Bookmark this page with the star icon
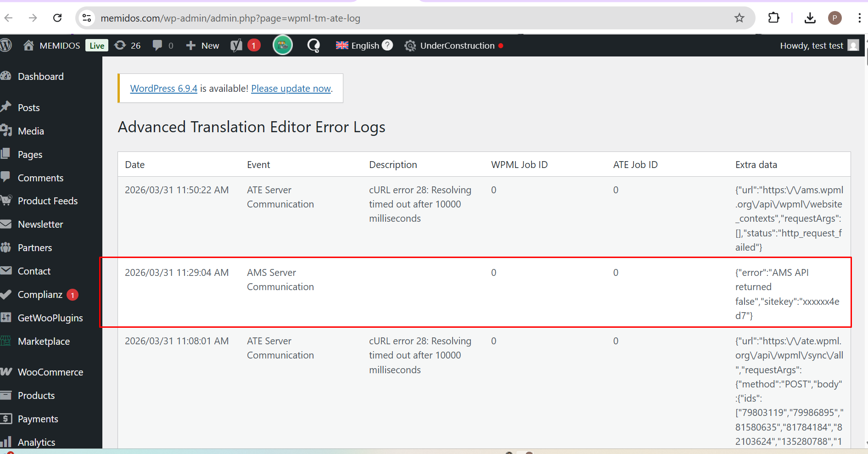The image size is (868, 454). tap(739, 18)
